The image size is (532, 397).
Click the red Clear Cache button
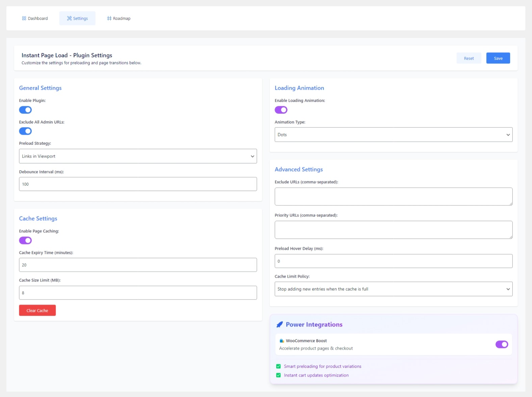tap(37, 310)
